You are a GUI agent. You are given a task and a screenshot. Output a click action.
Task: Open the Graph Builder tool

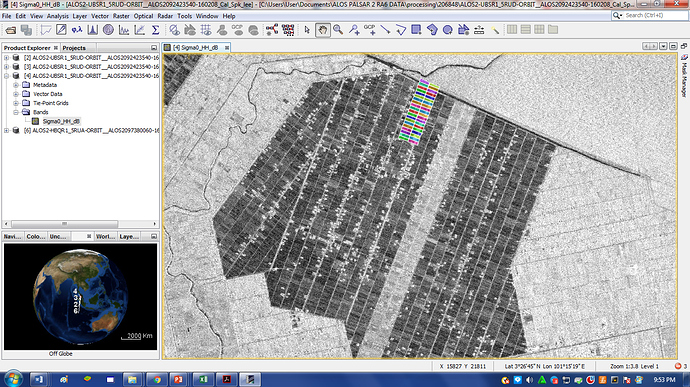point(272,30)
